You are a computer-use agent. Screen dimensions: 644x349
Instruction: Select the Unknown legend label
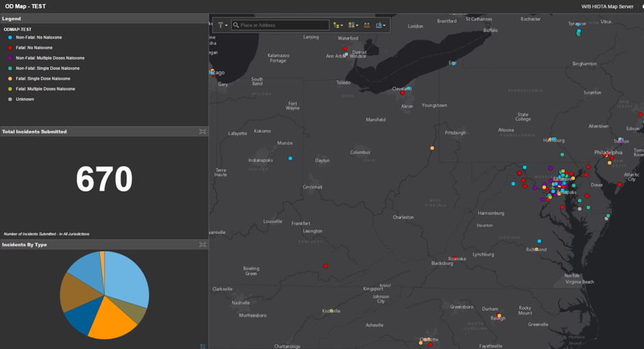pyautogui.click(x=25, y=99)
